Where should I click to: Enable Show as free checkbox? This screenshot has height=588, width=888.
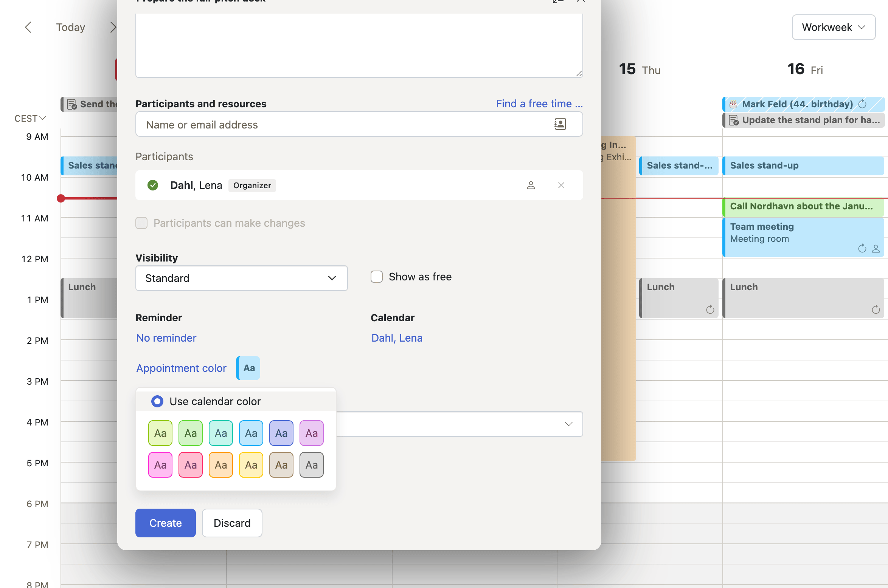pyautogui.click(x=377, y=277)
